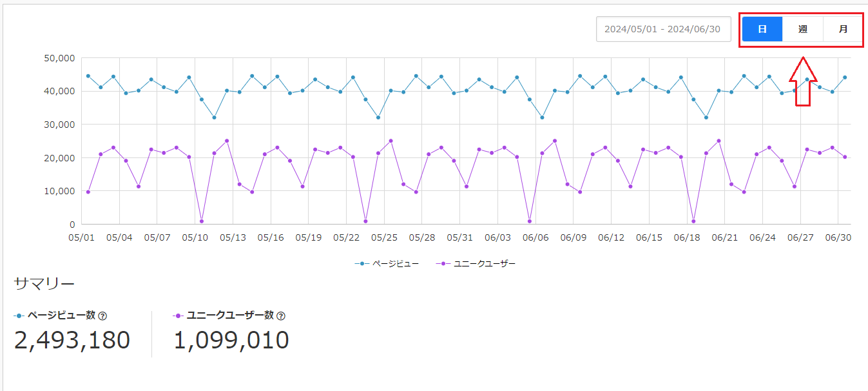Viewport: 868px width, 391px height.
Task: Click the ユニークユーザー数 summary label
Action: [x=230, y=316]
